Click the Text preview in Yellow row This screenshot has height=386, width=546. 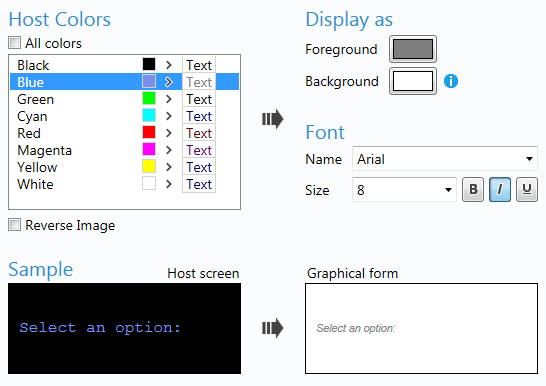coord(199,167)
